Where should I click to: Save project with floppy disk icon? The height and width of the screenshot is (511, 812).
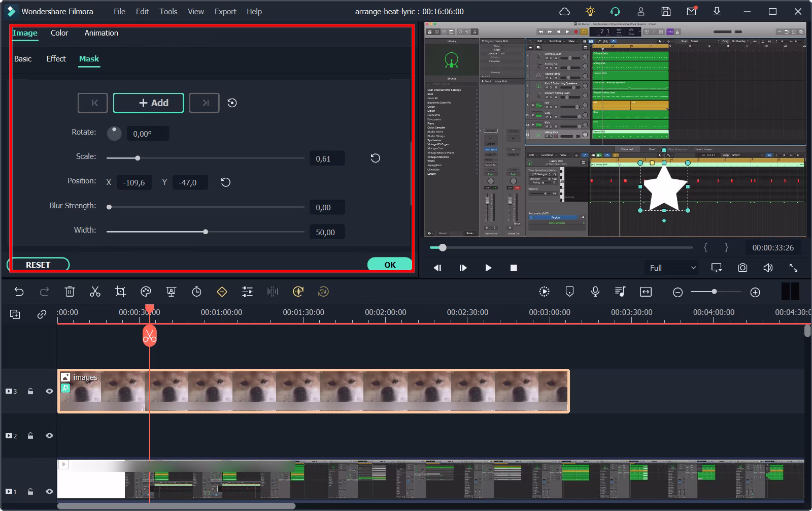666,11
